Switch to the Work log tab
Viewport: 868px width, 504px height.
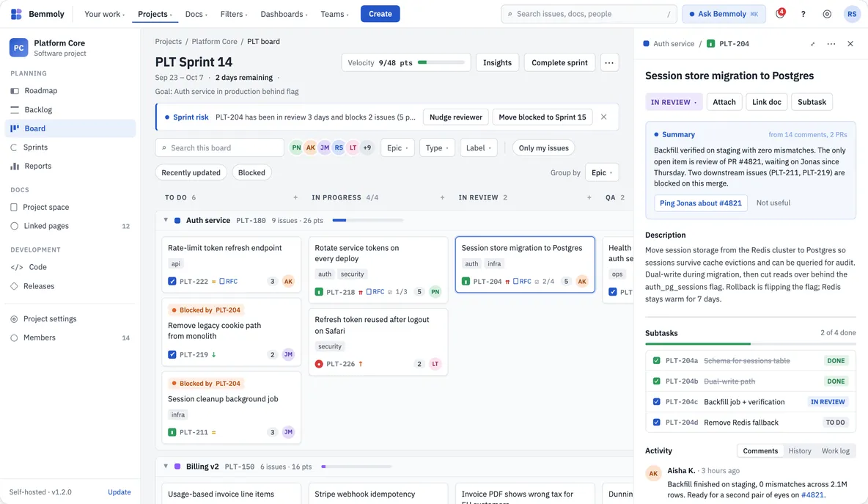click(x=835, y=451)
